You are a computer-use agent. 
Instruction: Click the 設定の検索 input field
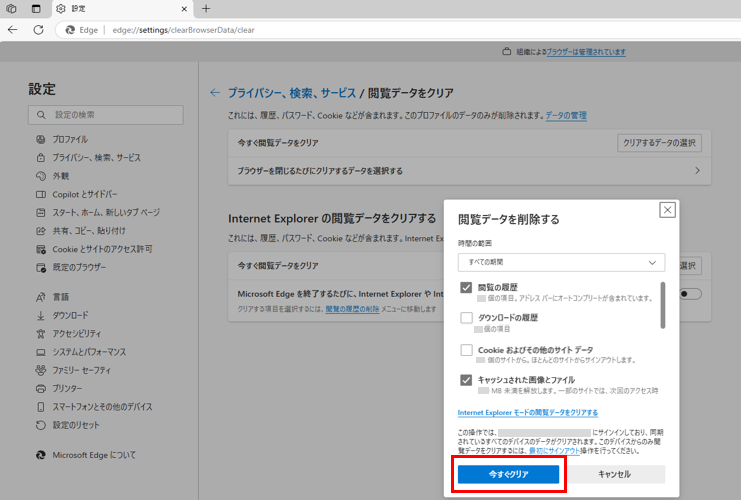(x=110, y=116)
